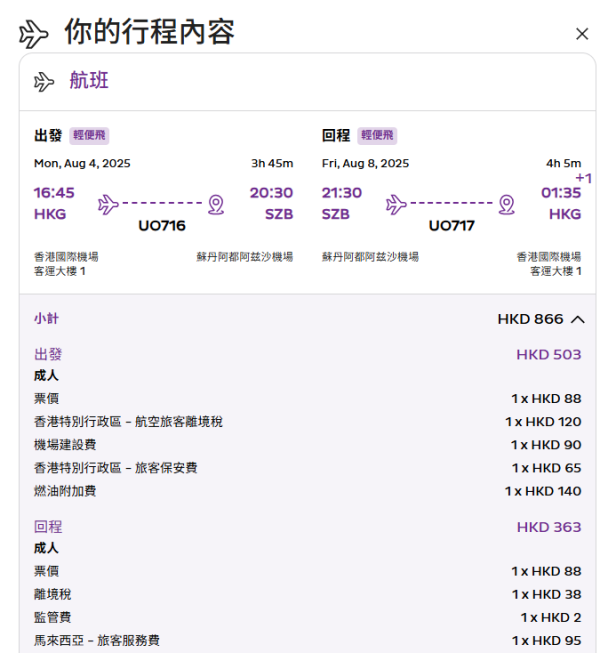Click return date Fri, Aug 8, 2025
Image resolution: width=600 pixels, height=661 pixels.
coord(365,164)
